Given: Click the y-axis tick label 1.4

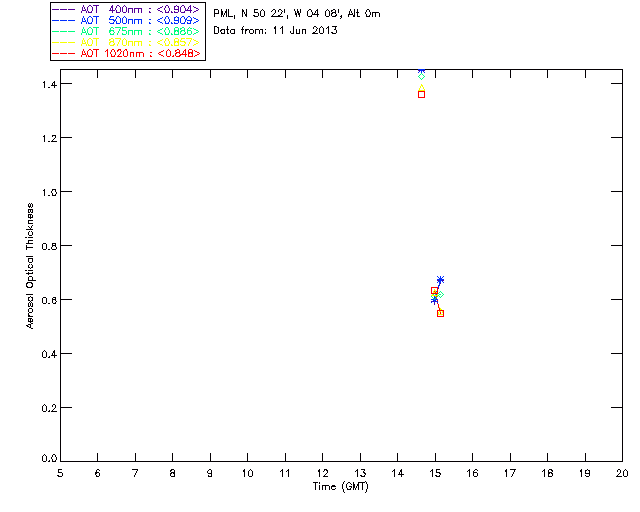Looking at the screenshot, I should click(x=49, y=84).
